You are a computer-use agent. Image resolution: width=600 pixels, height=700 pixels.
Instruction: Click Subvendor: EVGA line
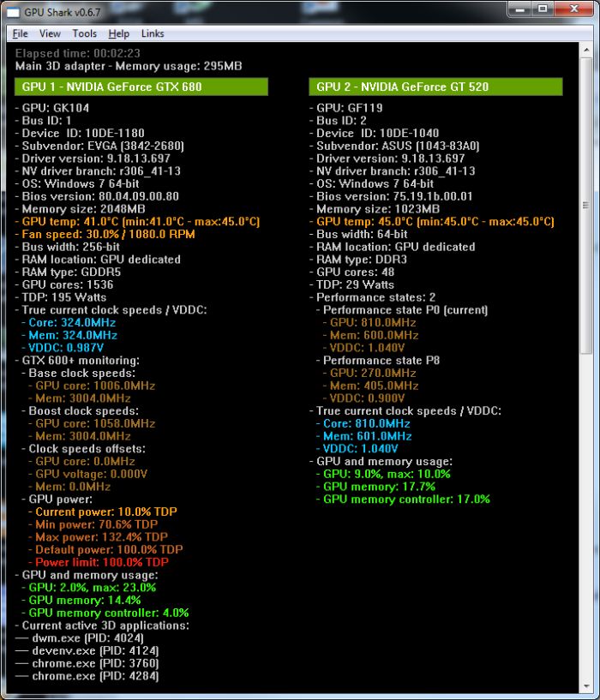coord(99,146)
